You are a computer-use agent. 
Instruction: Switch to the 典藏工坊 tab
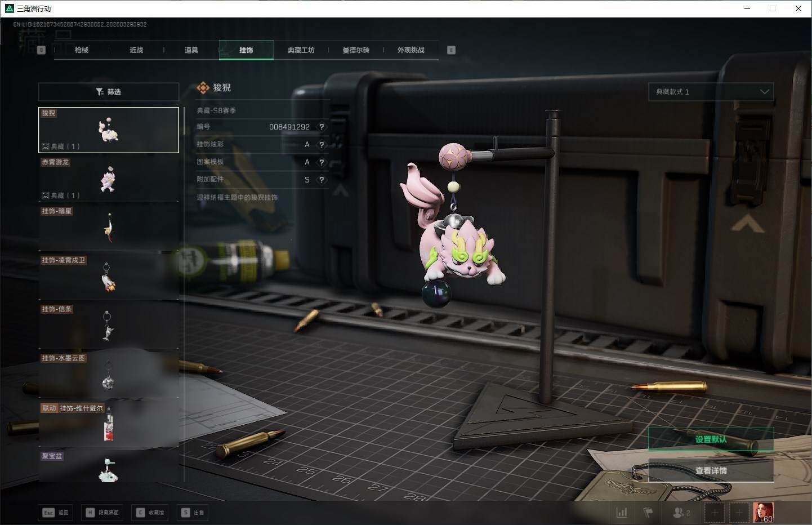[301, 50]
